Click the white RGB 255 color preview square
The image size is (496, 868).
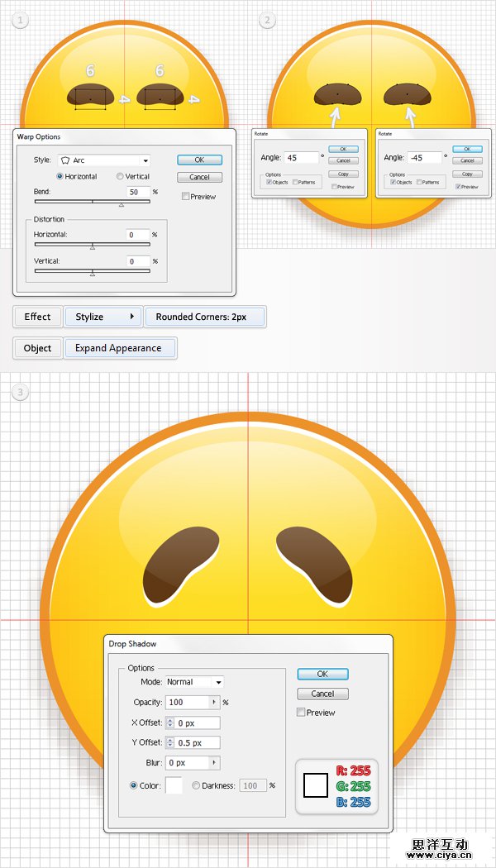pos(316,785)
